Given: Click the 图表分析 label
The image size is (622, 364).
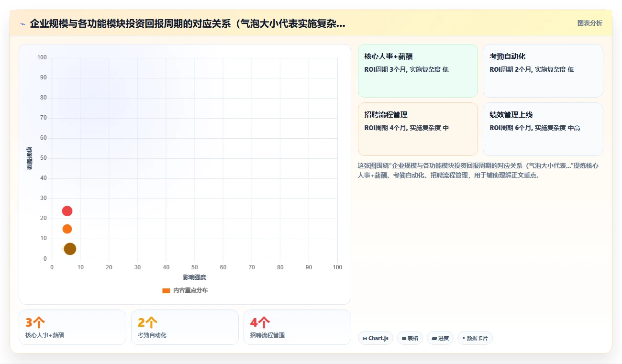Looking at the screenshot, I should pyautogui.click(x=589, y=23).
